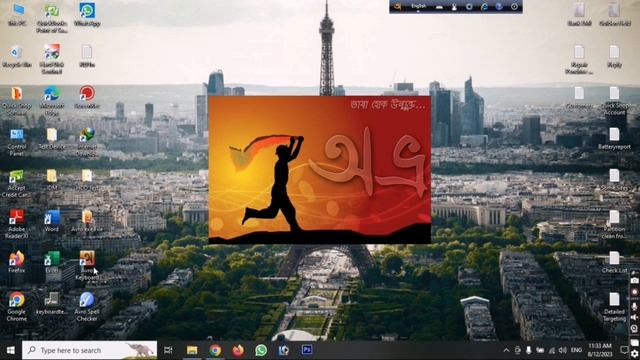Screen dimensions: 640x360
Task: Open Chrome from the taskbar
Action: (x=215, y=350)
